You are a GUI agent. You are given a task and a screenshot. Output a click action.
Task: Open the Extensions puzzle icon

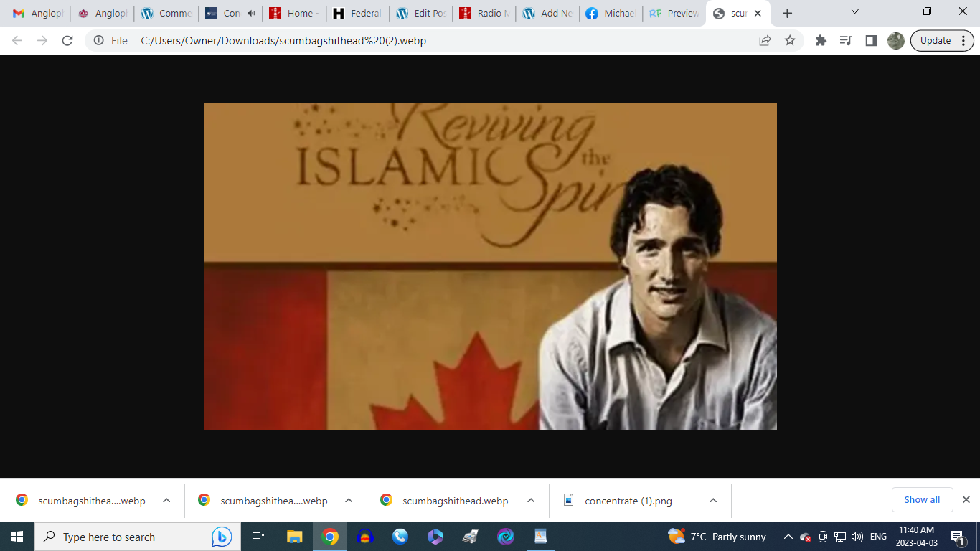(821, 41)
